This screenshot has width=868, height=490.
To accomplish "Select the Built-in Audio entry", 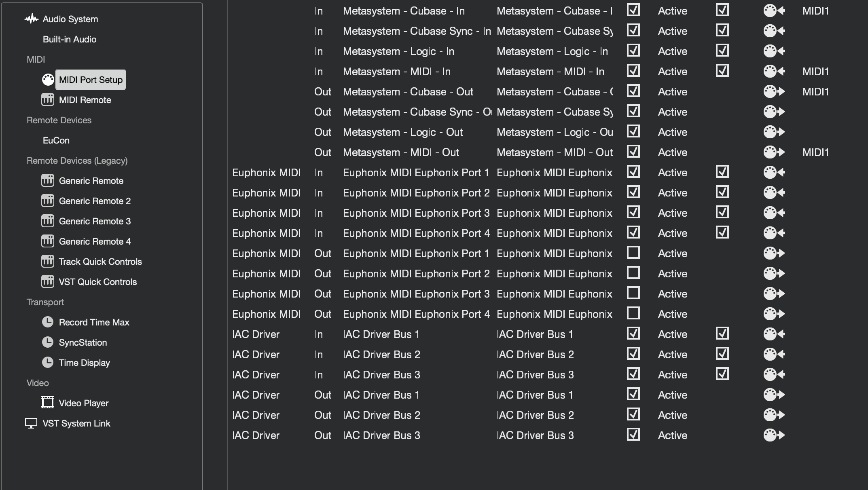I will point(70,39).
